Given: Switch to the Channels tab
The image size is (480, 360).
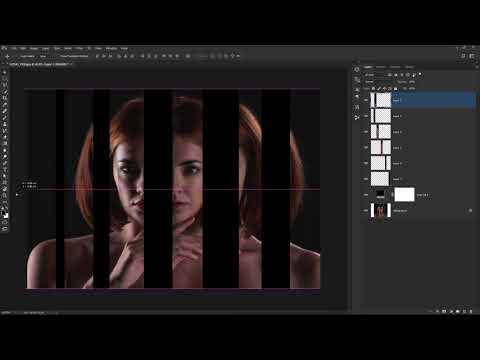Looking at the screenshot, I should [x=381, y=67].
